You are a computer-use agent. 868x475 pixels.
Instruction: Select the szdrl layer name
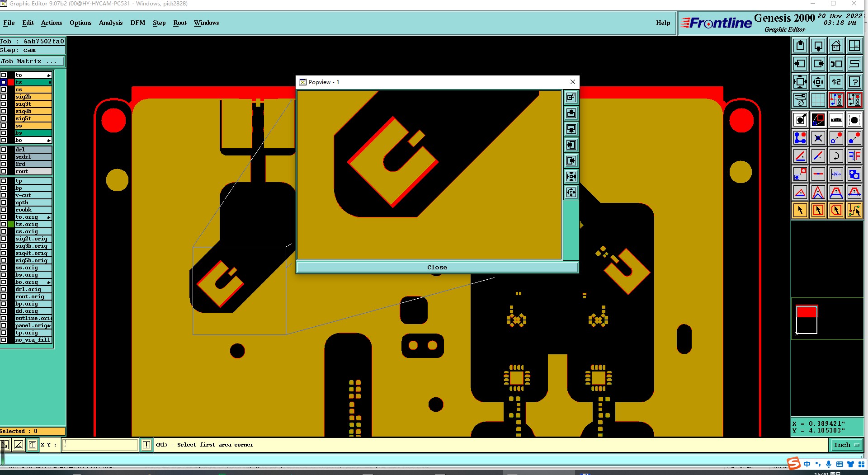point(33,157)
